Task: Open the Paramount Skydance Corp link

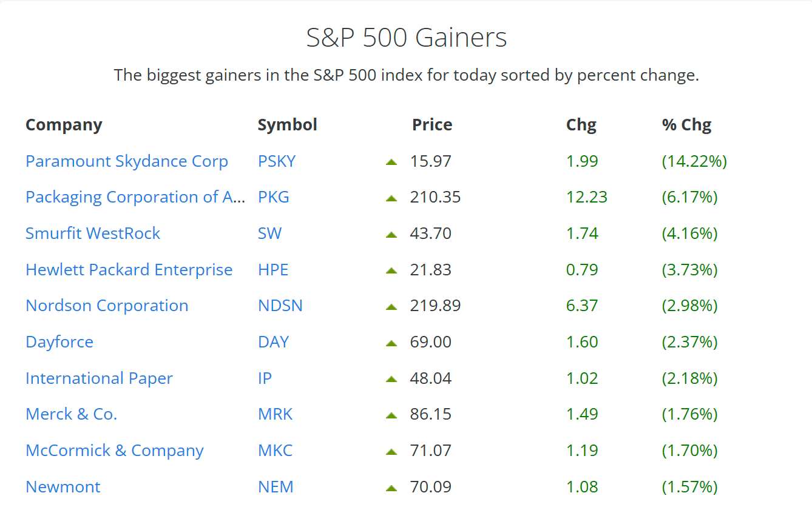Action: [x=127, y=161]
